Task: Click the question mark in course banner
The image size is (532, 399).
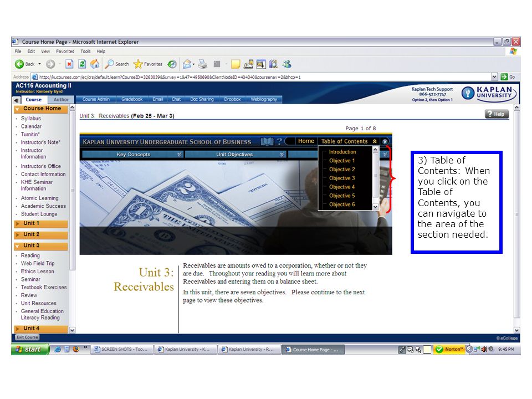Action: (279, 141)
